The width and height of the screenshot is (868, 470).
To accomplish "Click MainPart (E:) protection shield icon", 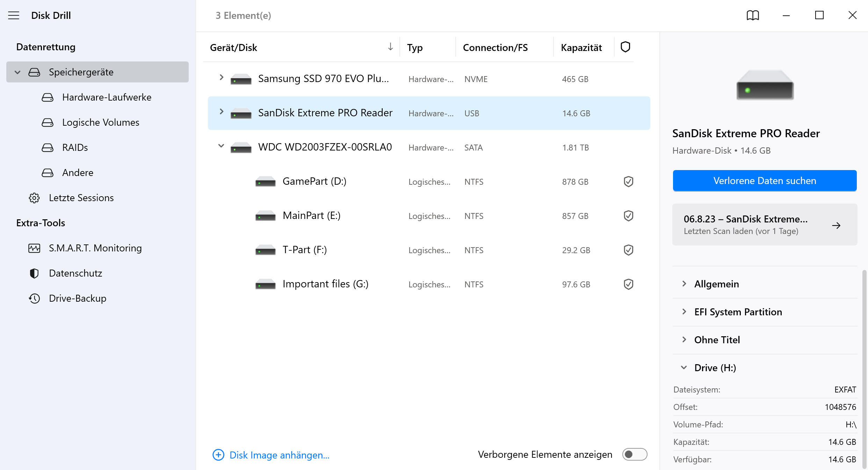I will click(x=628, y=216).
